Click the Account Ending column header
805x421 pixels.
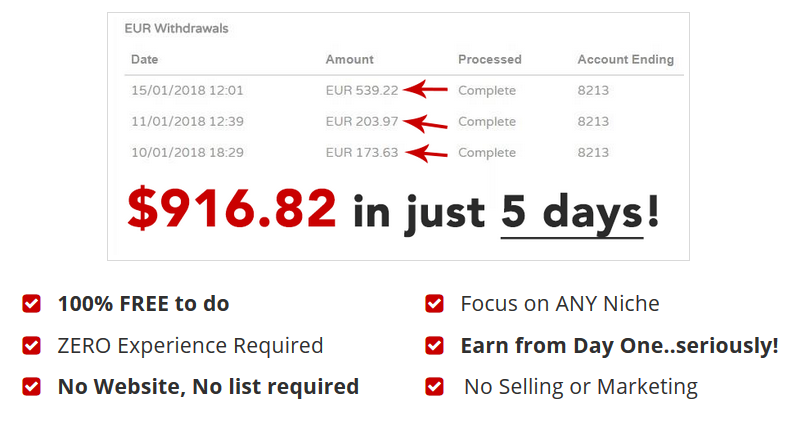pos(625,60)
